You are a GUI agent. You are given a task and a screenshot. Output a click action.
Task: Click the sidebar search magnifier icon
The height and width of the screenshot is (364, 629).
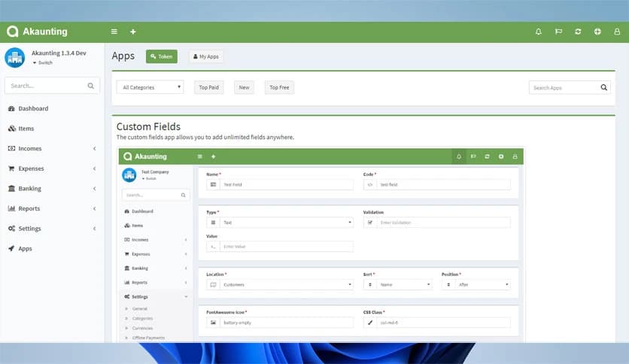click(90, 86)
